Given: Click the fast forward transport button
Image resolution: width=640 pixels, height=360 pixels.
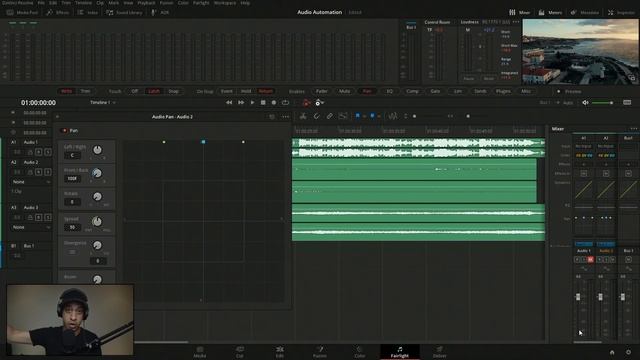Looking at the screenshot, I should tap(241, 103).
